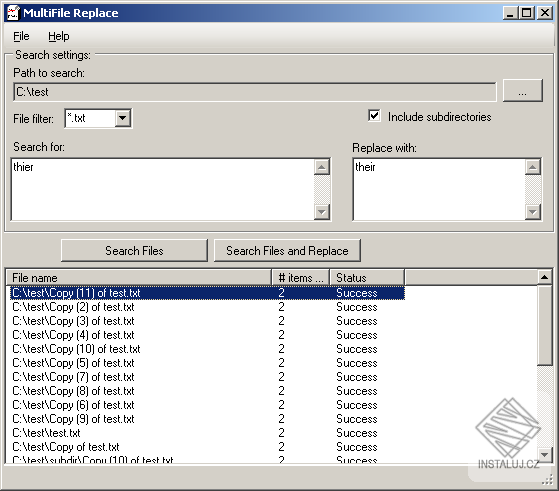Click the results list scrollbar thumb

[544, 325]
